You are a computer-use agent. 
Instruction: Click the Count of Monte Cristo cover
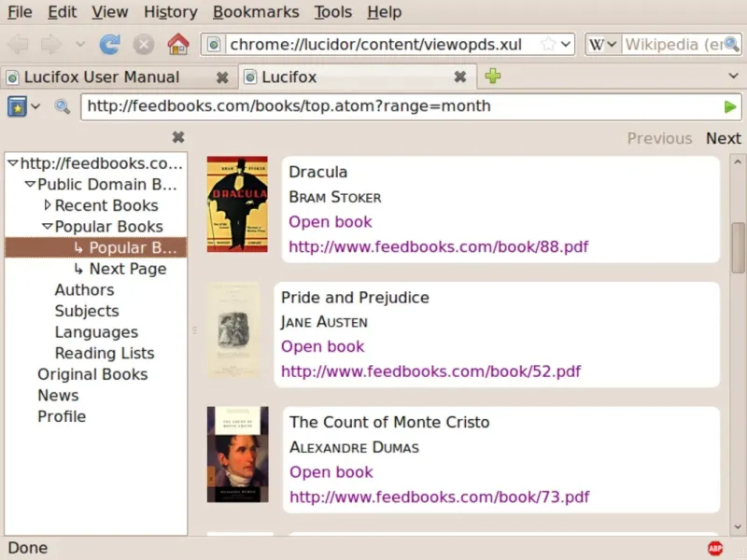click(238, 455)
